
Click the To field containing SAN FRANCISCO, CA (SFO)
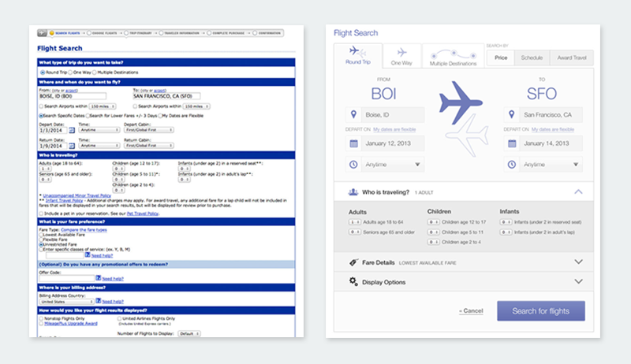click(166, 96)
